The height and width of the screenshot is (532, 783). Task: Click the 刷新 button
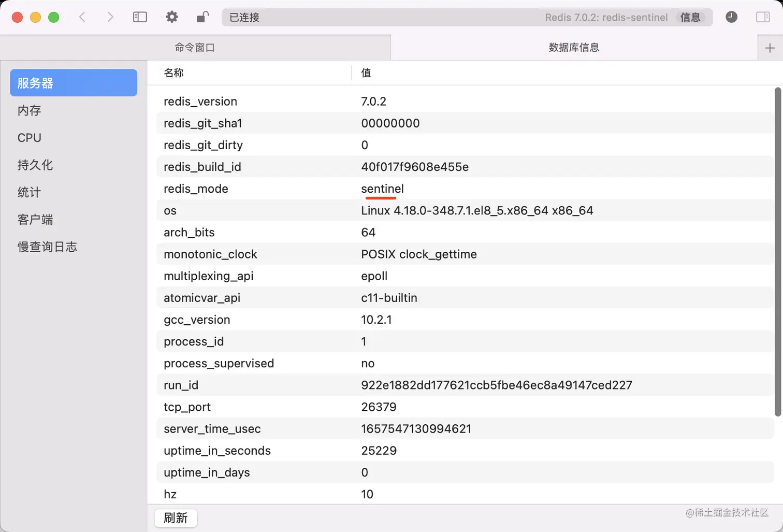176,518
